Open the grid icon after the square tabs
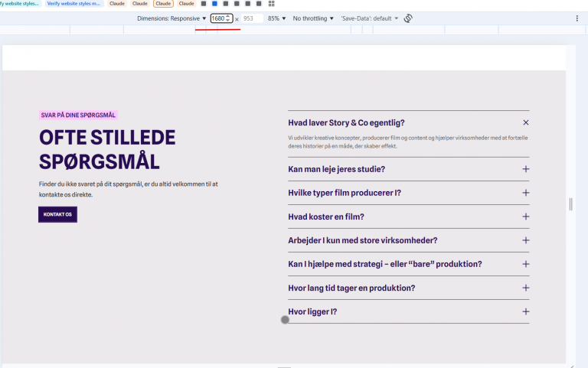 coord(272,3)
